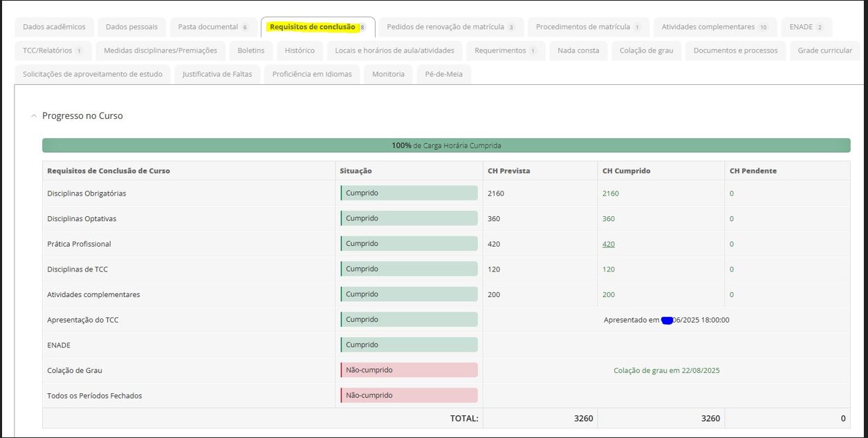The width and height of the screenshot is (868, 438).
Task: Select the Justificativa de Faltas tab
Action: pyautogui.click(x=217, y=74)
